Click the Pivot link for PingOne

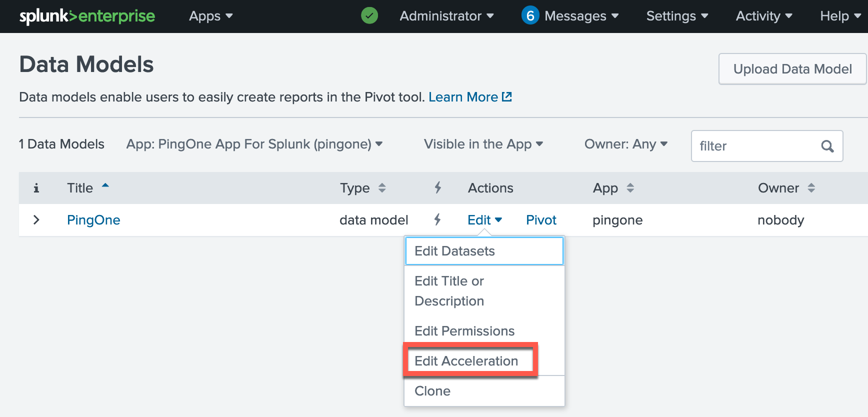point(541,220)
